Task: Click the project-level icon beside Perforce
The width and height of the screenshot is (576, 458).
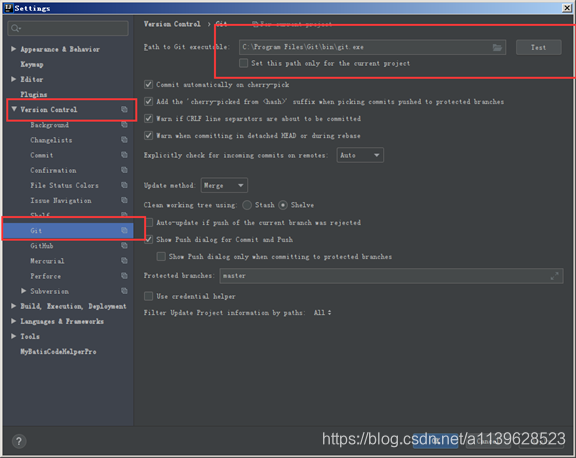Action: tap(125, 276)
